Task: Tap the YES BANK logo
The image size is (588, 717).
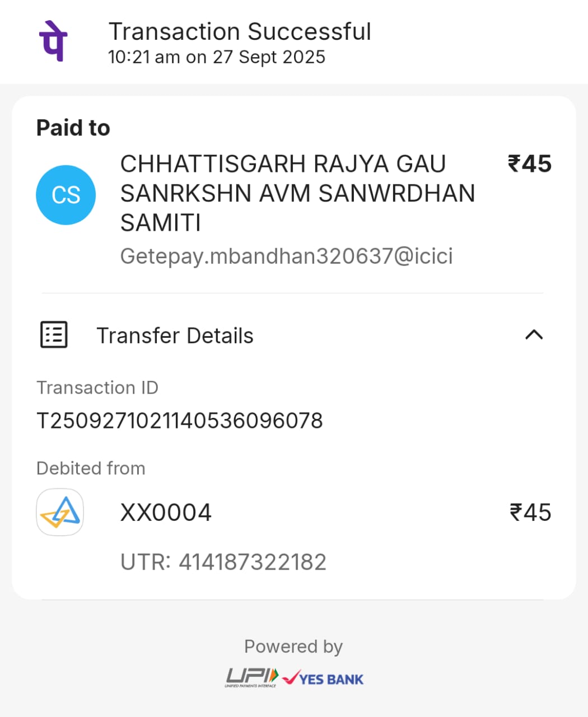Action: pos(323,678)
